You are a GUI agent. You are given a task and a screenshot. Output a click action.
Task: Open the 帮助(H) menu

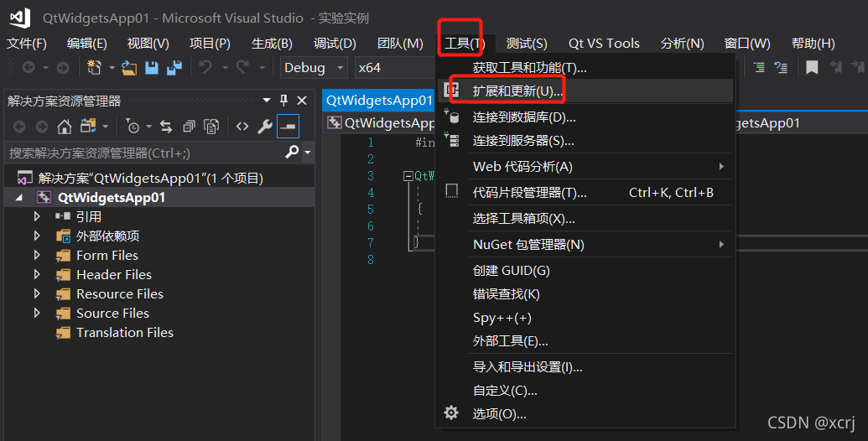coord(813,43)
